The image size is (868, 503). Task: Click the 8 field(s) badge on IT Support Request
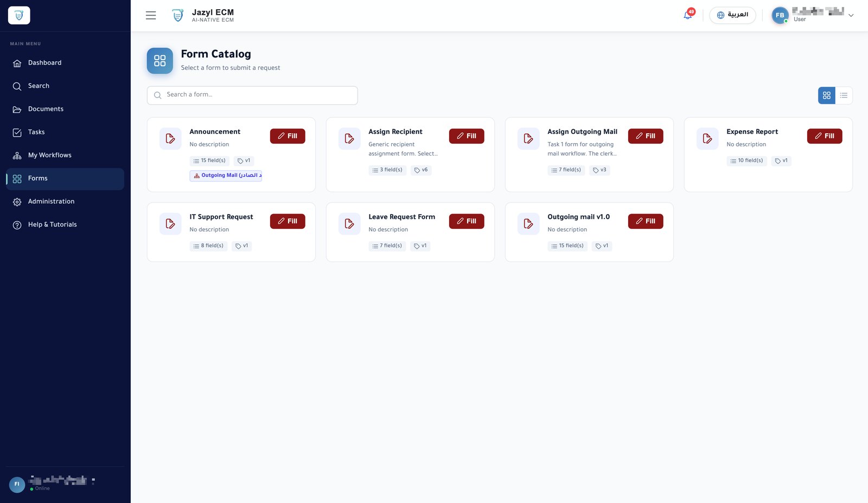click(208, 246)
